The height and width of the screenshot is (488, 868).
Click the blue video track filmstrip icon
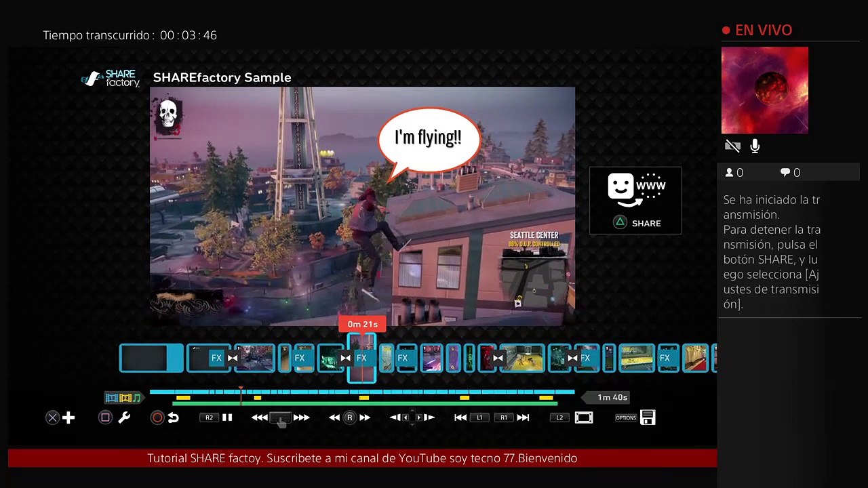coord(112,398)
